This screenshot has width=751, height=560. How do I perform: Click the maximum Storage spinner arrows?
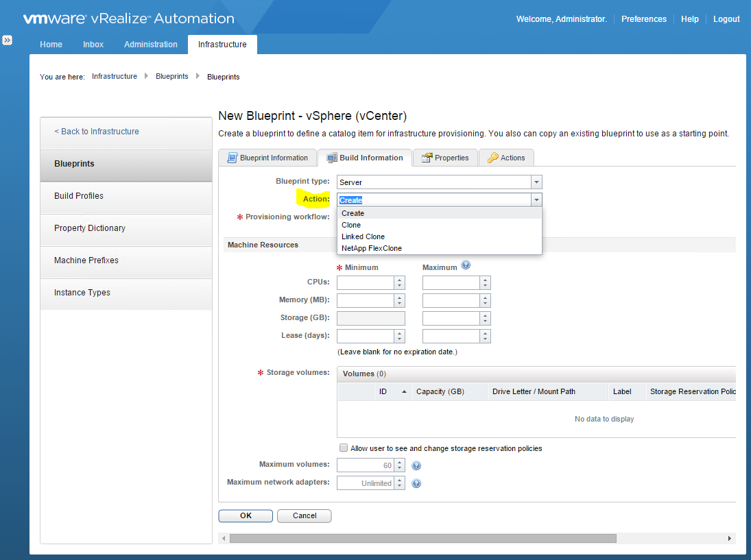[x=485, y=318]
